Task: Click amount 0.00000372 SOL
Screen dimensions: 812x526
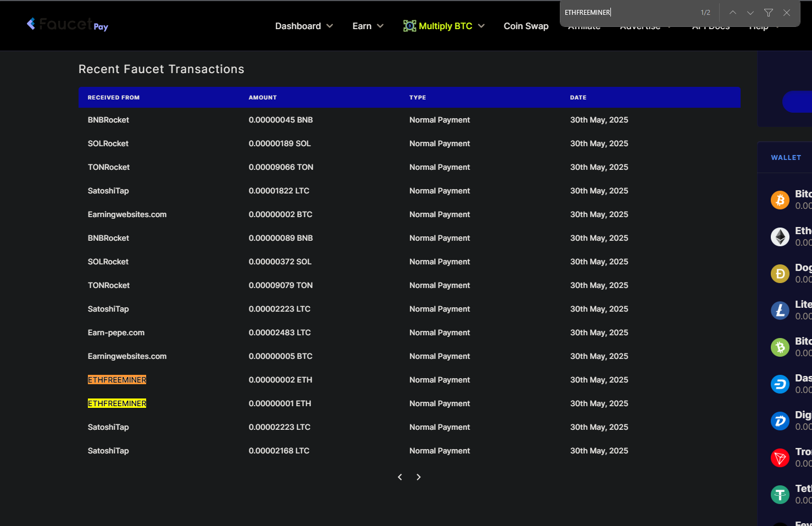Action: (x=280, y=262)
